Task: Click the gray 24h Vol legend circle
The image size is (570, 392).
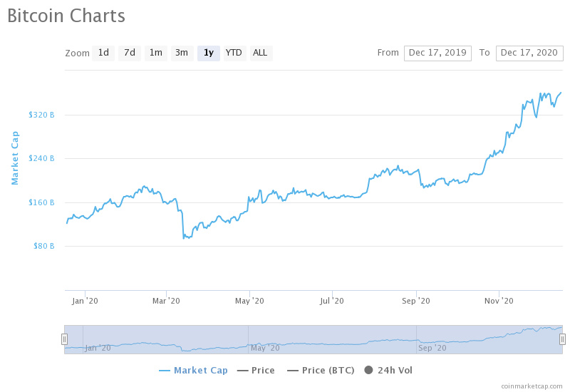Action: click(368, 370)
